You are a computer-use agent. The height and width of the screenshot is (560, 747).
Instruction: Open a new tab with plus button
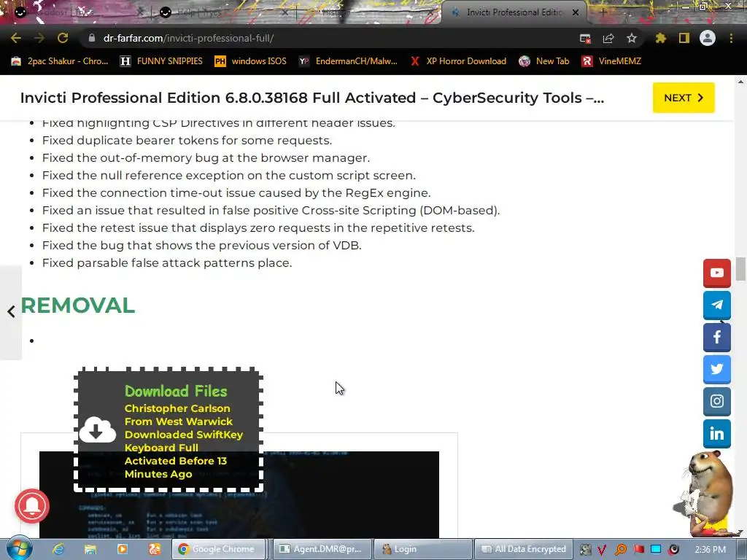pyautogui.click(x=602, y=12)
